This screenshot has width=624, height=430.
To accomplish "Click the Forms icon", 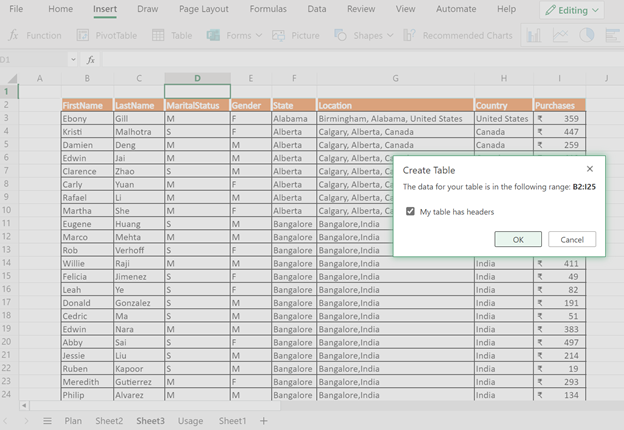I will tap(213, 35).
